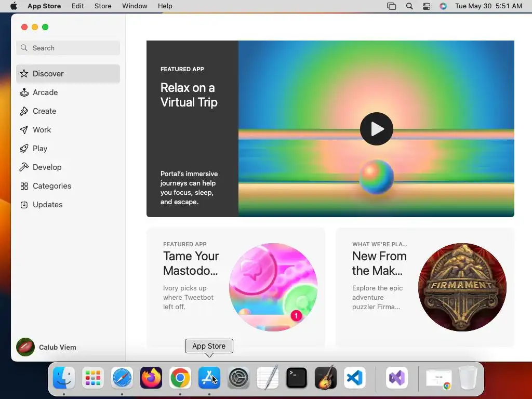Click the Stage Manager icon in menu bar
Viewport: 532px width, 399px height.
click(x=392, y=6)
